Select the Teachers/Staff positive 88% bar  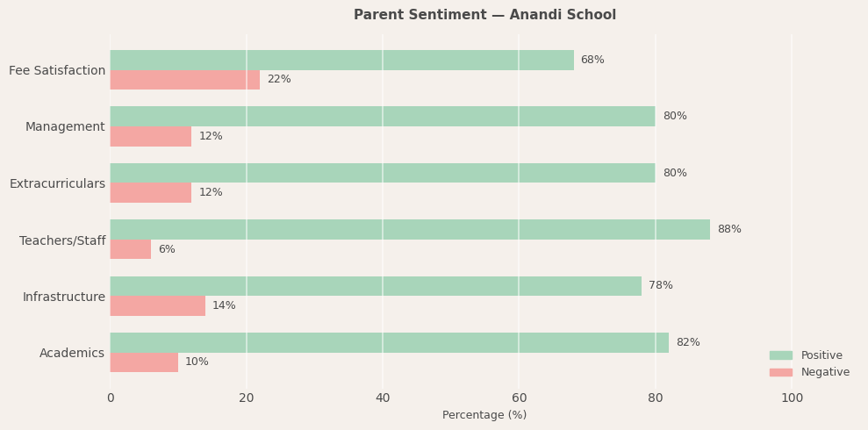[409, 229]
